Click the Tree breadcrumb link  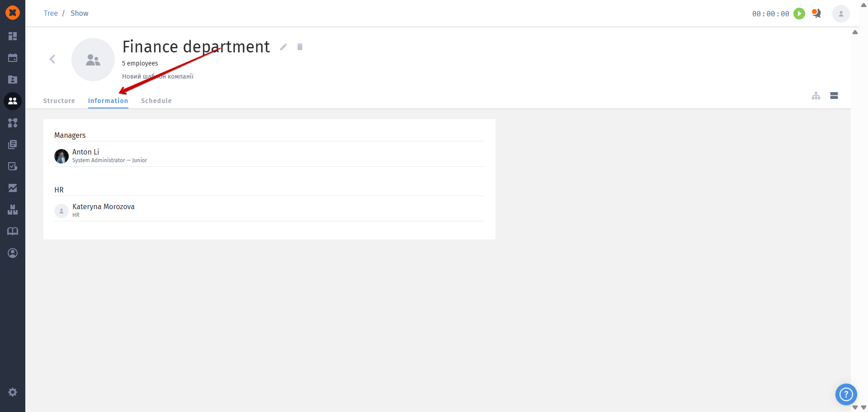point(51,14)
